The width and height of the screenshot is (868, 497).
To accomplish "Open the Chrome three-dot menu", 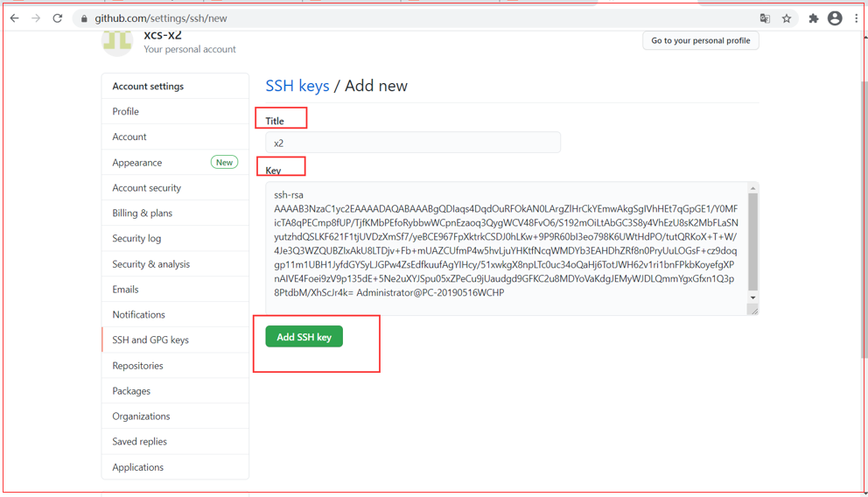I will coord(856,18).
